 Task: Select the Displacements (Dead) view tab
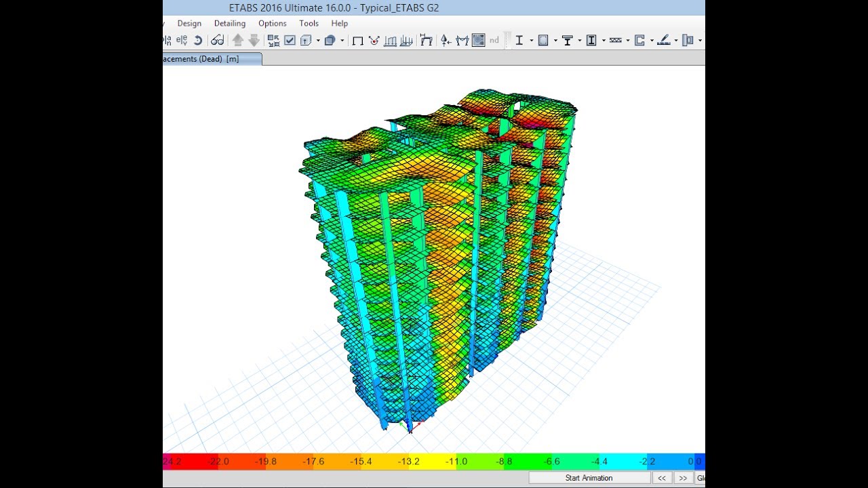click(x=212, y=59)
